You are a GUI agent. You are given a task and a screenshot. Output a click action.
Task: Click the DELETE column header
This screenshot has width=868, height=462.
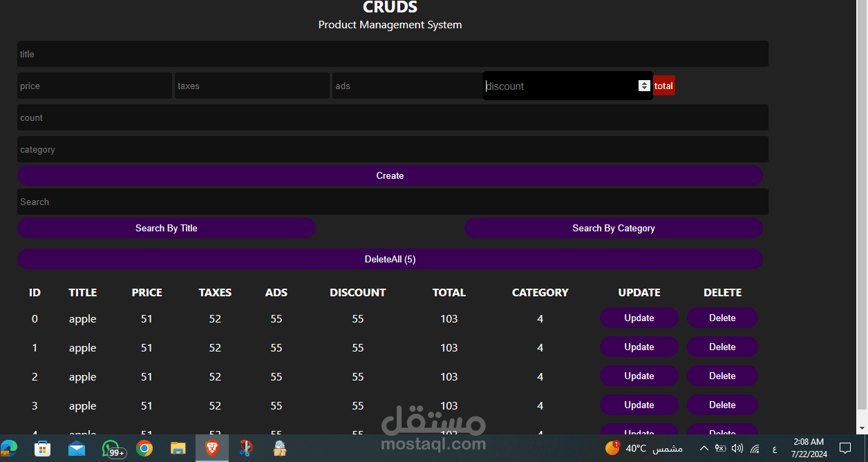tap(723, 293)
